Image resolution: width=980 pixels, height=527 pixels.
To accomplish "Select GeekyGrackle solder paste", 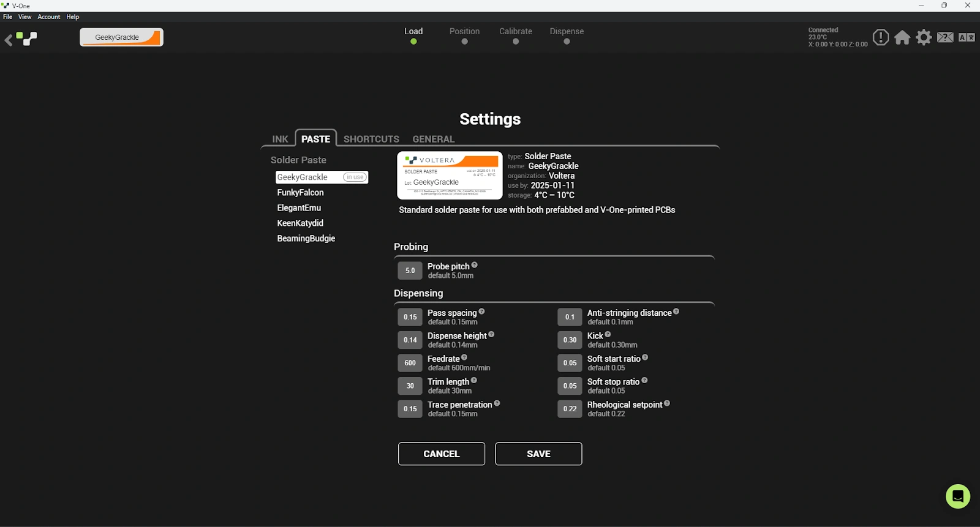I will pos(322,177).
